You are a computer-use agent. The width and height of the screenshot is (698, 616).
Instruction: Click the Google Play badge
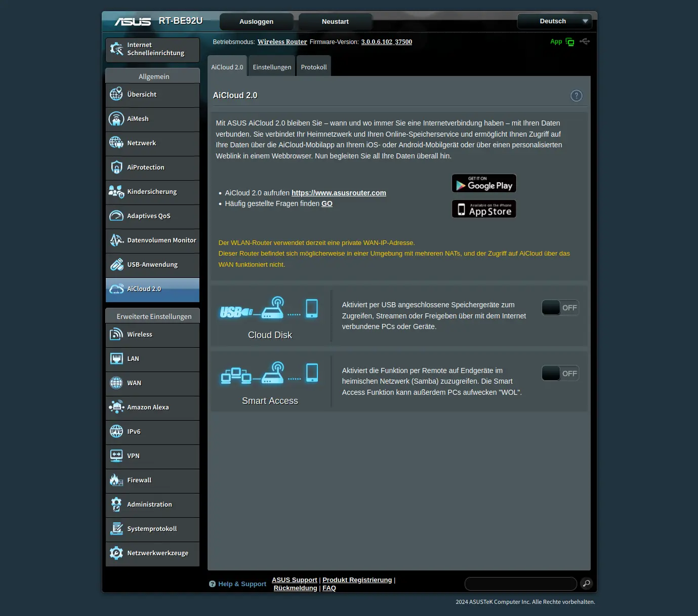[x=484, y=184]
